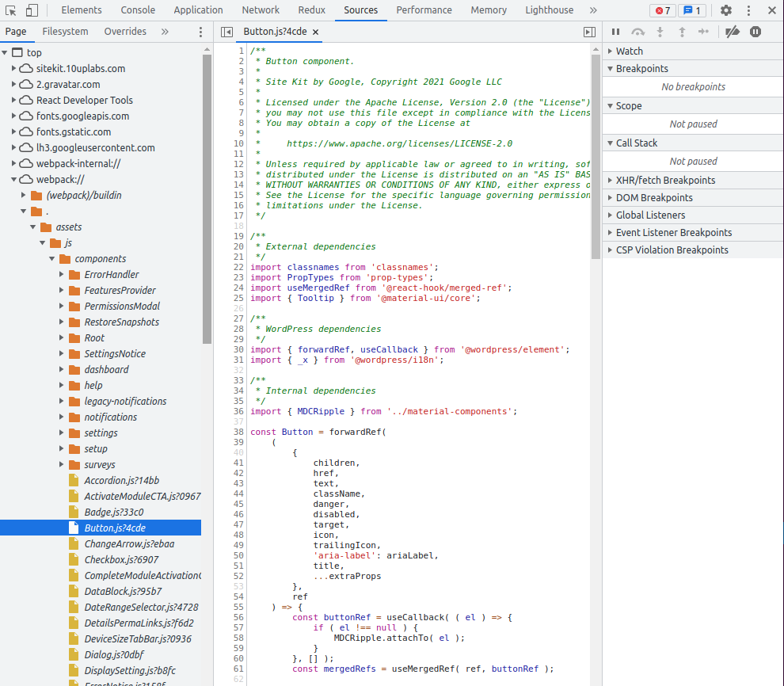The image size is (784, 686).
Task: Click the step icon in debugger toolbar
Action: [x=703, y=32]
